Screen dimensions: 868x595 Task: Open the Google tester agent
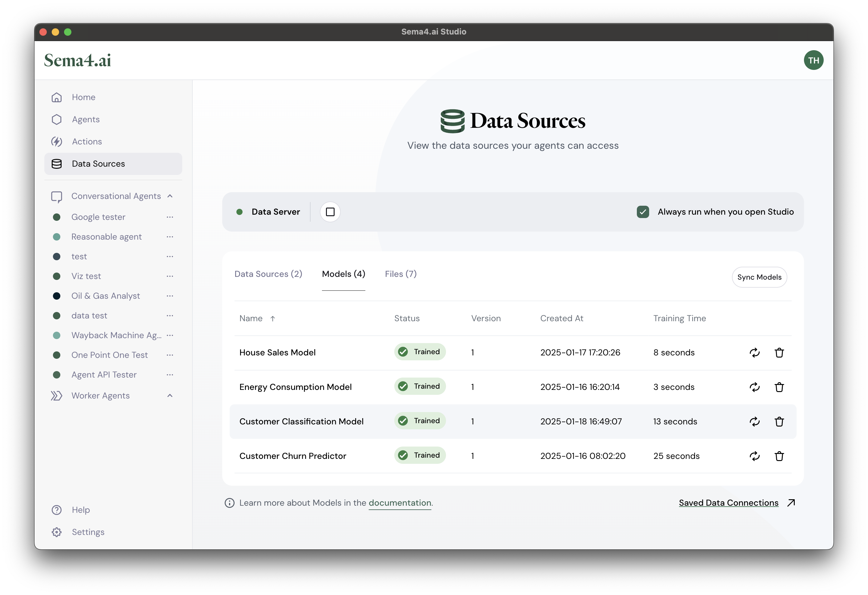(98, 217)
